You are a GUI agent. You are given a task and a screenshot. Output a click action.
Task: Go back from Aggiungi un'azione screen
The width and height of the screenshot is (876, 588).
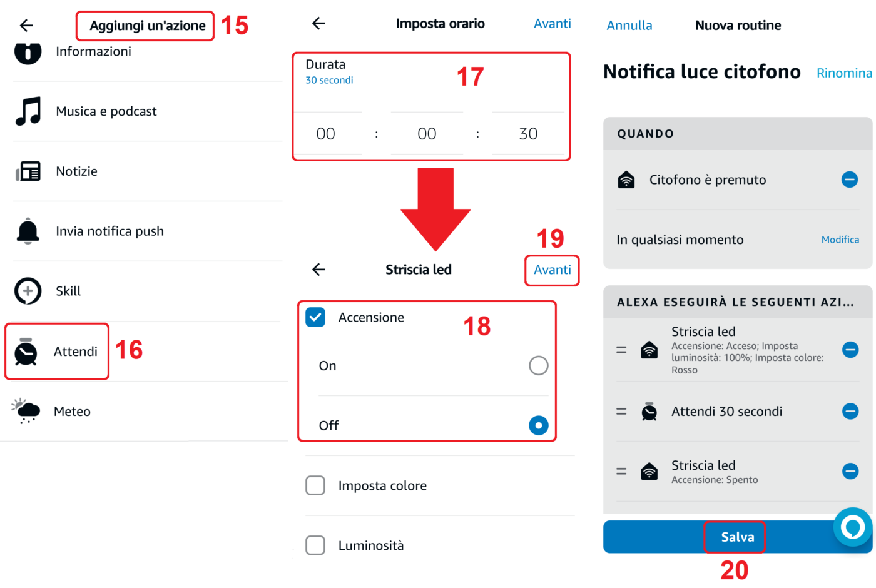[x=26, y=26]
